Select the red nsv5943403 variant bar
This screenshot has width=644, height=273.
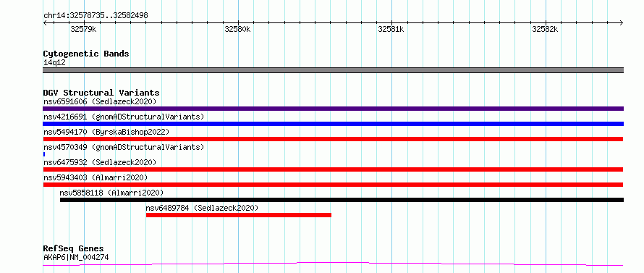point(333,185)
